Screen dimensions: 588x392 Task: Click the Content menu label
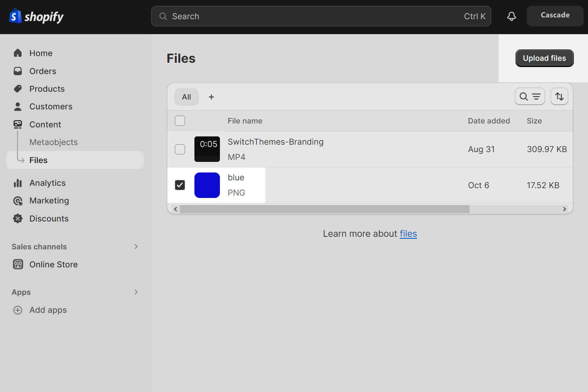[45, 124]
